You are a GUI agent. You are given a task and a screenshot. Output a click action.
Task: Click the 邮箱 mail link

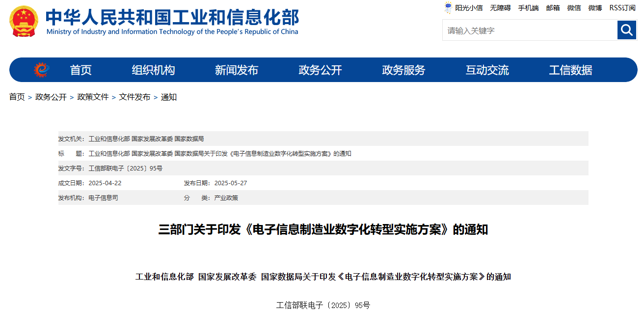(553, 7)
